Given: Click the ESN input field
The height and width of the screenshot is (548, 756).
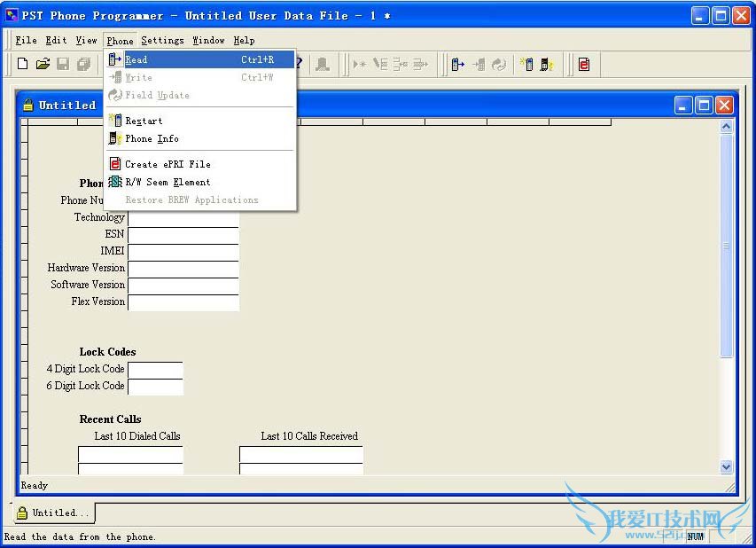Looking at the screenshot, I should tap(183, 235).
